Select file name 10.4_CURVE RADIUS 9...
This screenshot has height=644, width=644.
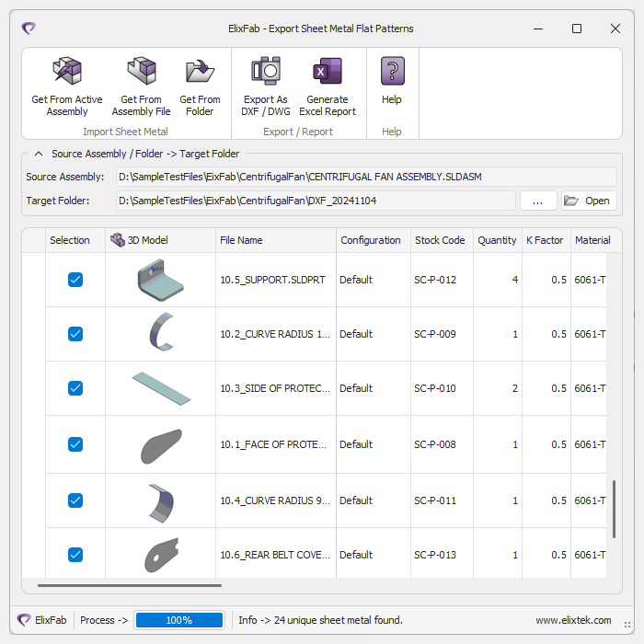click(x=275, y=500)
